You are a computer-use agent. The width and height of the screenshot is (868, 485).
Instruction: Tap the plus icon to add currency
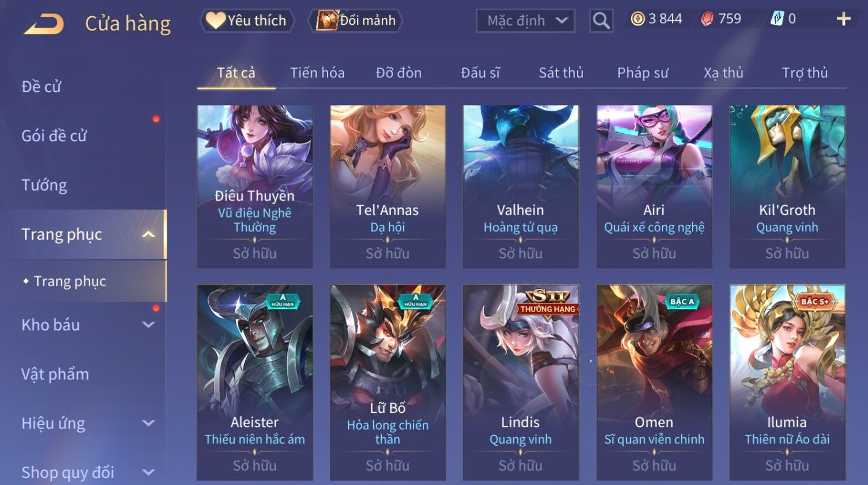[x=843, y=19]
